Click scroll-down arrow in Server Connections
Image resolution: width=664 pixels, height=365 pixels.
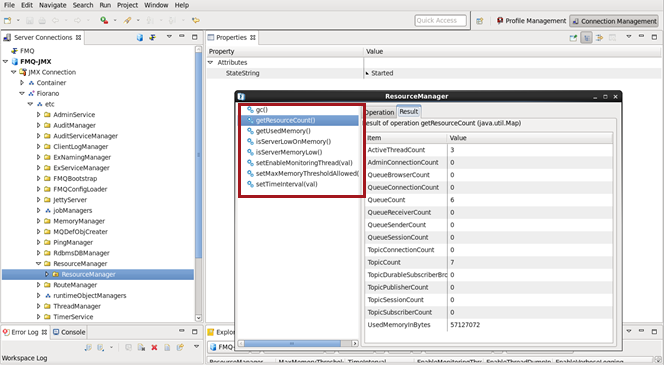pyautogui.click(x=198, y=317)
